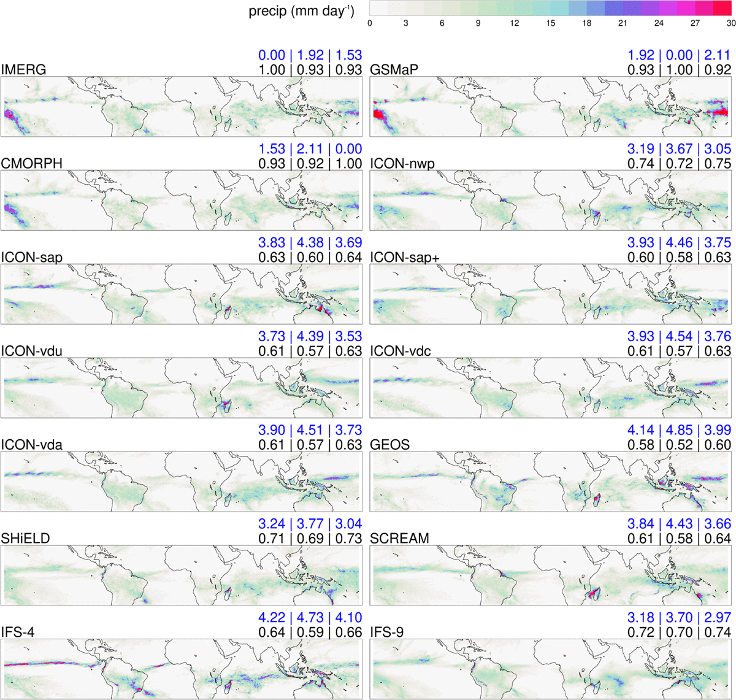The image size is (736, 700).
Task: Click the precipitation color scale bar
Action: click(550, 8)
